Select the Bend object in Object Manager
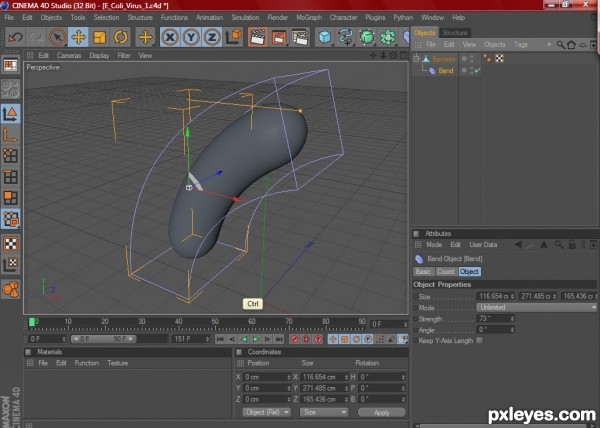 pyautogui.click(x=446, y=71)
